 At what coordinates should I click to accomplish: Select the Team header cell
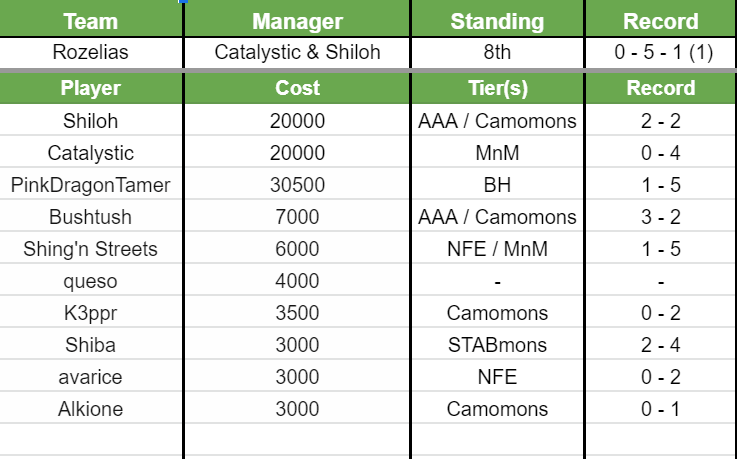click(x=91, y=18)
